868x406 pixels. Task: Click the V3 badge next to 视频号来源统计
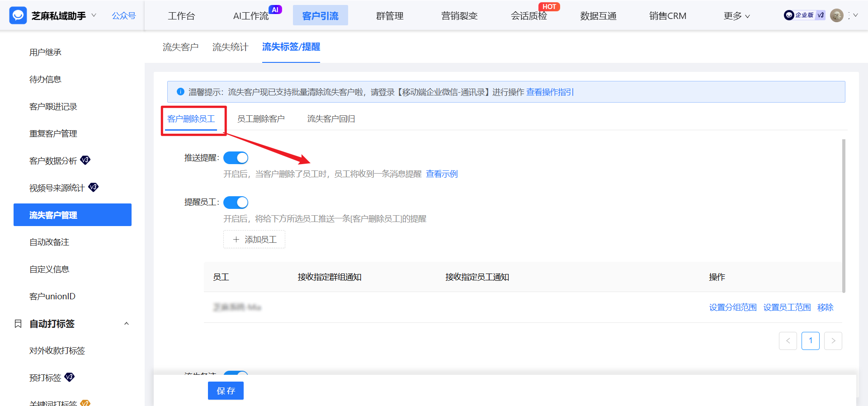click(93, 187)
